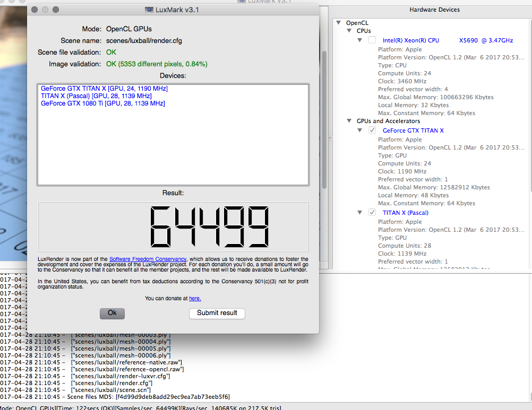Click the Ok button
The width and height of the screenshot is (532, 410).
pyautogui.click(x=113, y=313)
